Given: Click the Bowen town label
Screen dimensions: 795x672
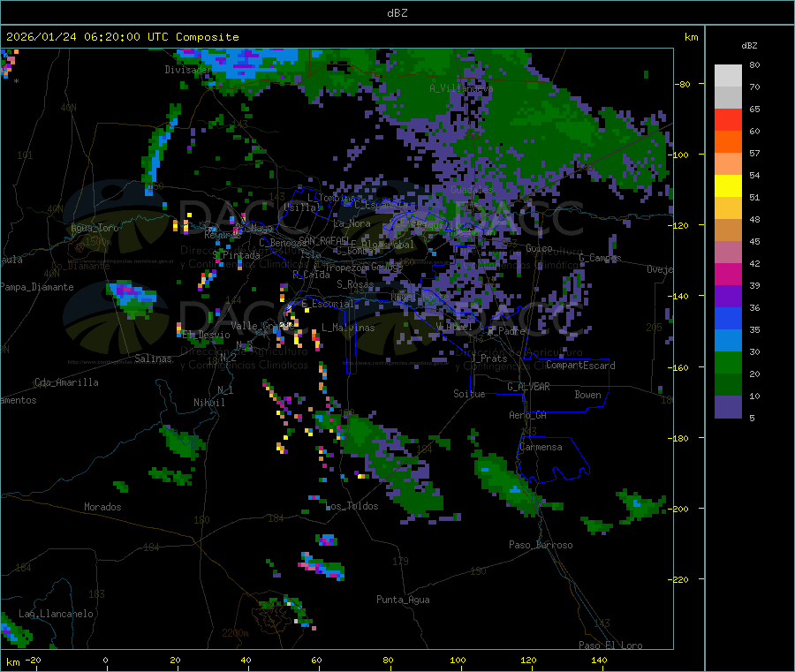Looking at the screenshot, I should [x=587, y=395].
